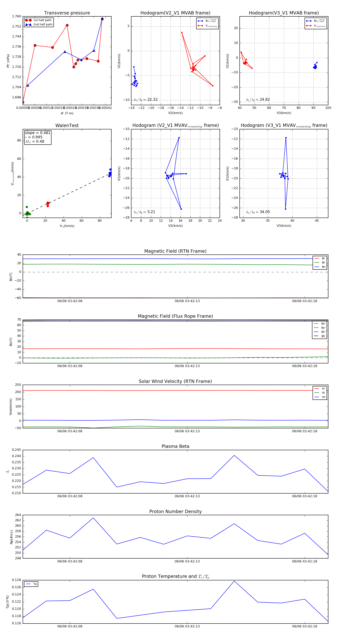This screenshot has height=644, width=351.
Task: Click the "By'" legend entry
Action: 320,328
